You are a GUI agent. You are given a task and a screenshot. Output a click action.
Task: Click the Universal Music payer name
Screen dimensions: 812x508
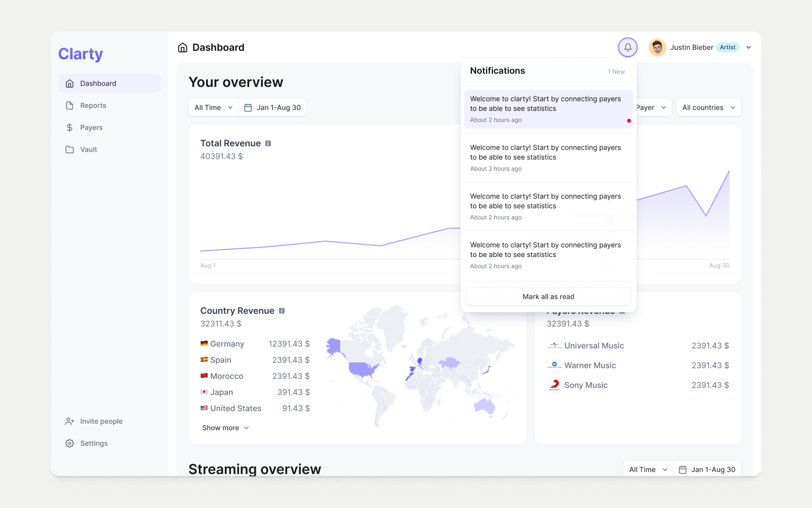pyautogui.click(x=594, y=345)
